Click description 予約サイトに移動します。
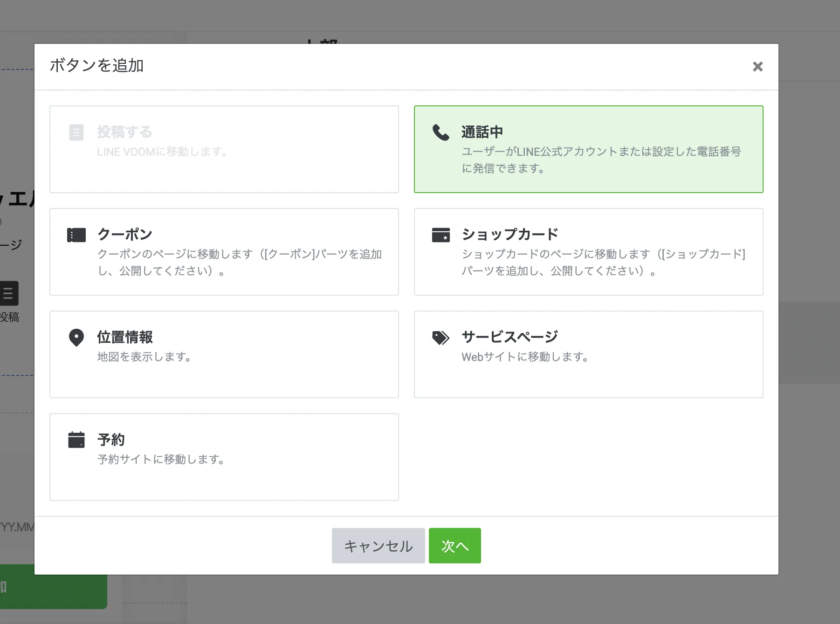Viewport: 840px width, 624px height. [161, 459]
